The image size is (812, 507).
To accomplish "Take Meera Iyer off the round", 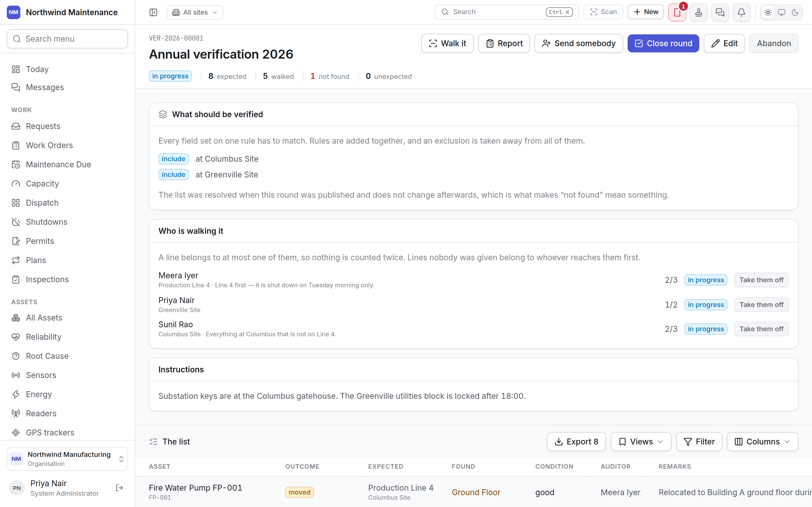I will (761, 280).
